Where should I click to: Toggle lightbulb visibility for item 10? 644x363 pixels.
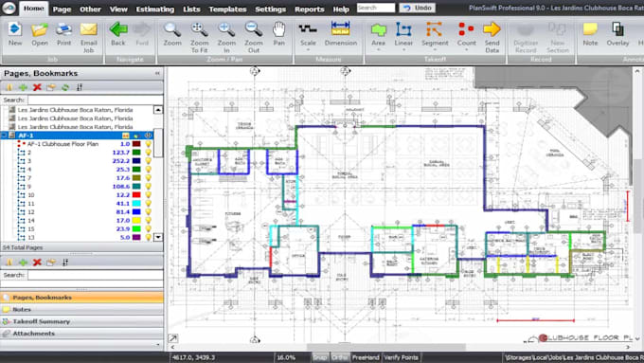[149, 195]
